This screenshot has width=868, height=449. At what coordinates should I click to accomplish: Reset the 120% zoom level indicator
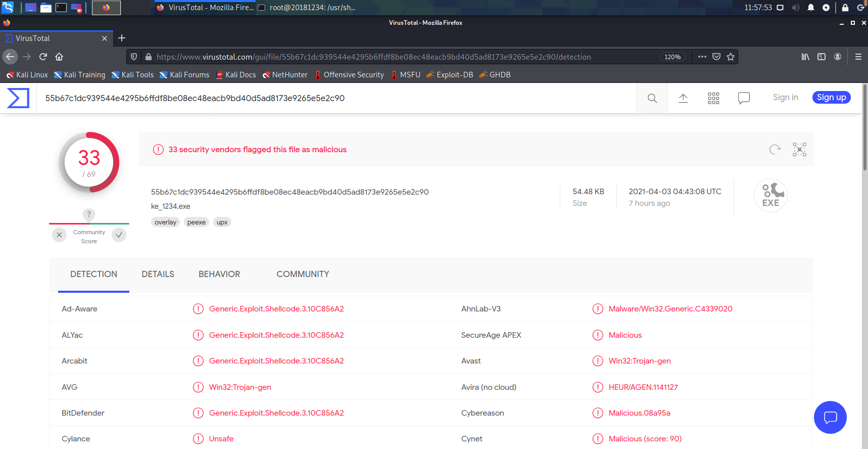coord(672,57)
